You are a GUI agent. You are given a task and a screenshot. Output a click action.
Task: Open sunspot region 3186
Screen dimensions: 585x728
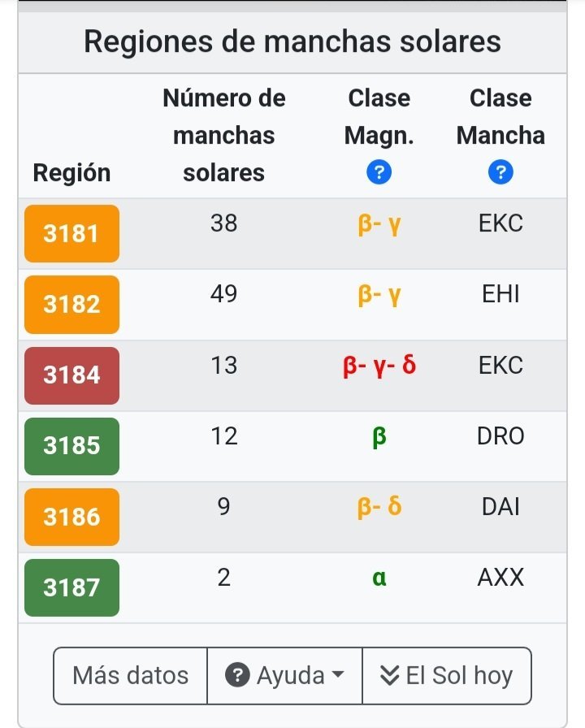click(71, 517)
